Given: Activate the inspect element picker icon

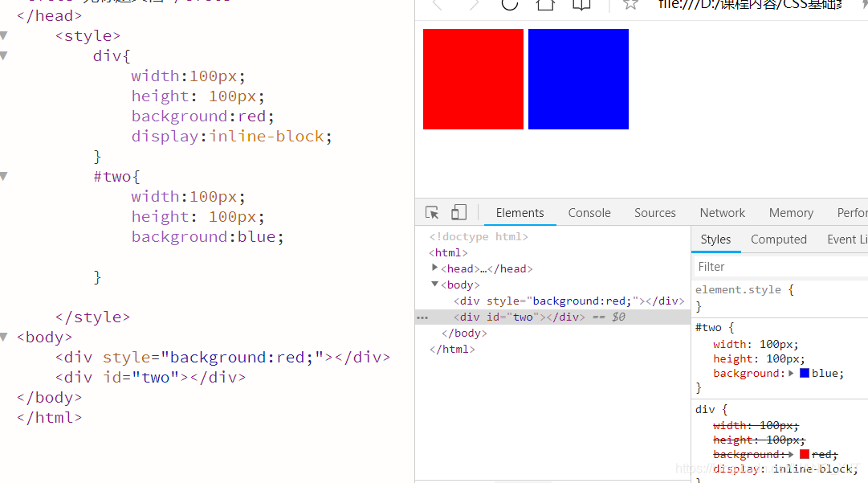Looking at the screenshot, I should point(432,213).
